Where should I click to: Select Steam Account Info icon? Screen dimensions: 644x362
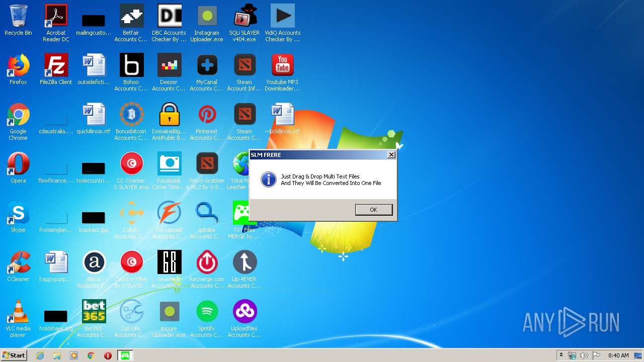point(245,72)
